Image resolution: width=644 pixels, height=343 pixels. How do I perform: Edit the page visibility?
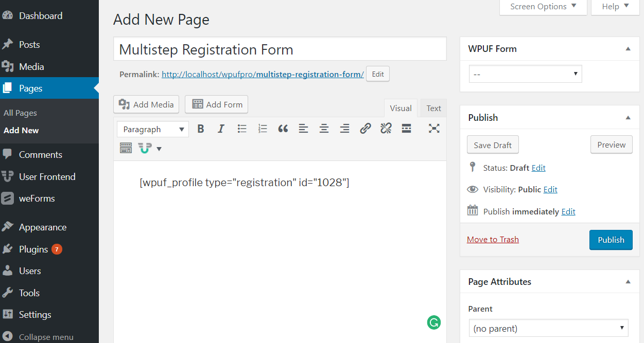click(x=550, y=189)
